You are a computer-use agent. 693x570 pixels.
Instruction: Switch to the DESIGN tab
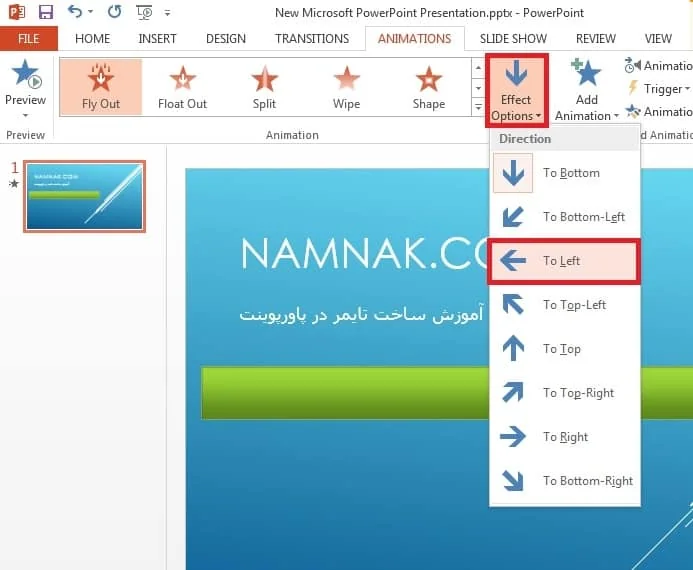pos(226,39)
